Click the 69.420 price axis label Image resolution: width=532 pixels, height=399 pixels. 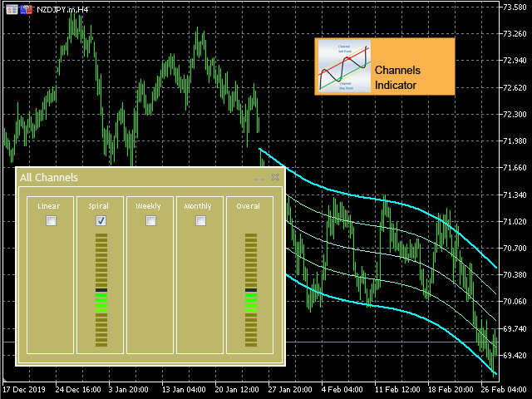click(x=515, y=355)
